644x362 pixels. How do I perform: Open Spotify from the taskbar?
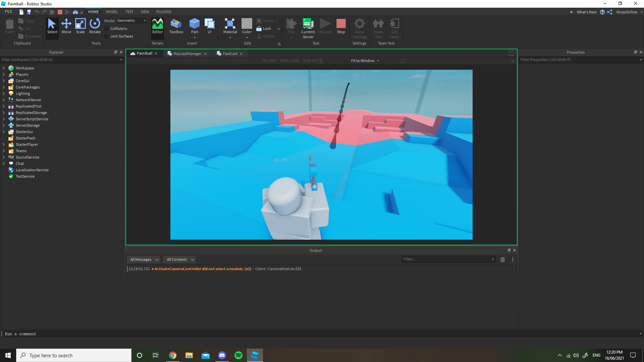click(x=238, y=355)
